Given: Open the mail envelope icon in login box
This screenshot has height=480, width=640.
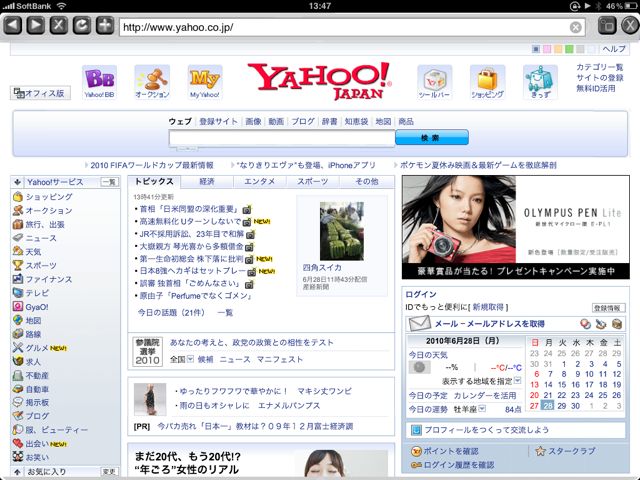Looking at the screenshot, I should tap(420, 324).
